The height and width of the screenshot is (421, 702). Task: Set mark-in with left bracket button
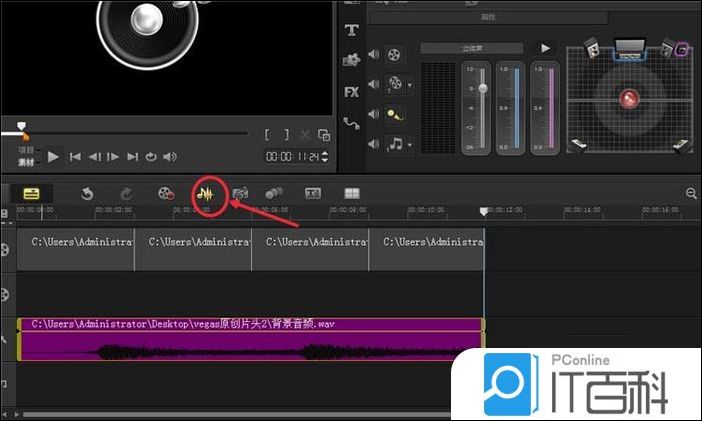267,134
